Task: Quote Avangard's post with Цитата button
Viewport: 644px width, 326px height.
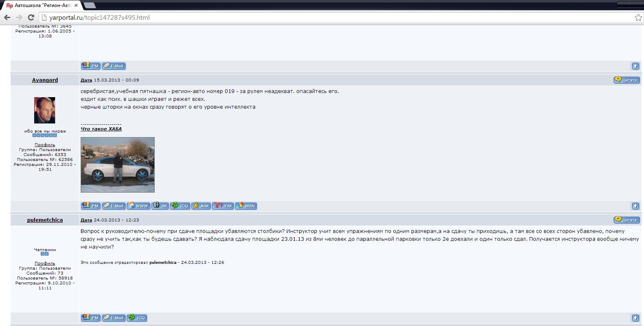Action: point(626,80)
